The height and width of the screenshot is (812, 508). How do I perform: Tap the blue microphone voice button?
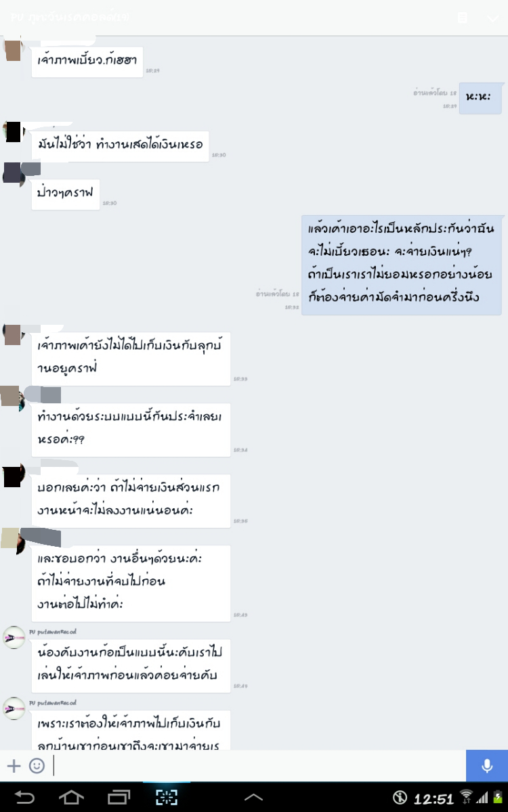coord(487,766)
